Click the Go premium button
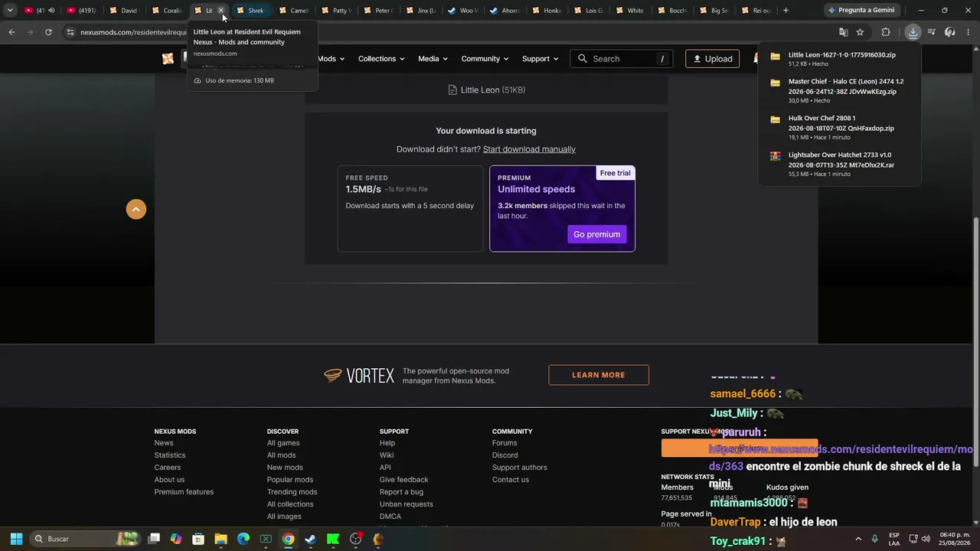Screen dimensions: 980x551 (x=597, y=234)
